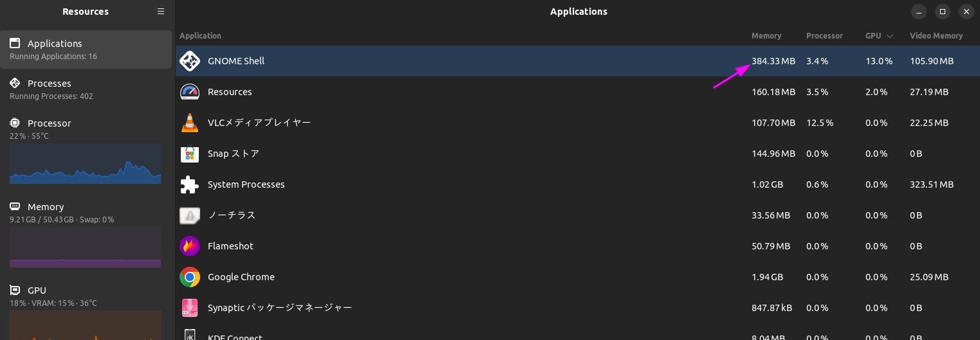Click the 144.96 MB memory value

click(773, 154)
